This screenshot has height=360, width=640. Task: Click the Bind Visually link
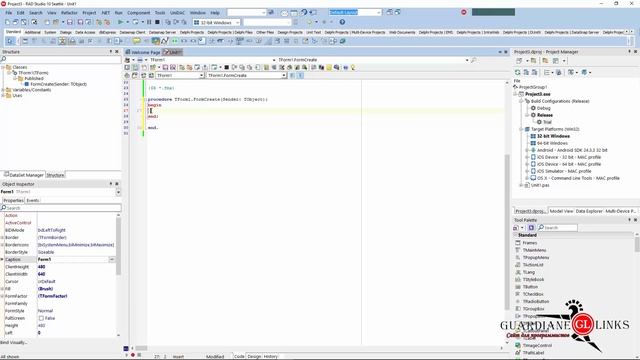coord(13,342)
